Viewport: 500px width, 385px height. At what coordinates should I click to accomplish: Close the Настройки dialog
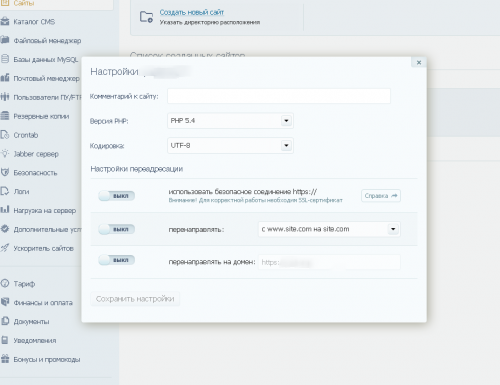(419, 62)
